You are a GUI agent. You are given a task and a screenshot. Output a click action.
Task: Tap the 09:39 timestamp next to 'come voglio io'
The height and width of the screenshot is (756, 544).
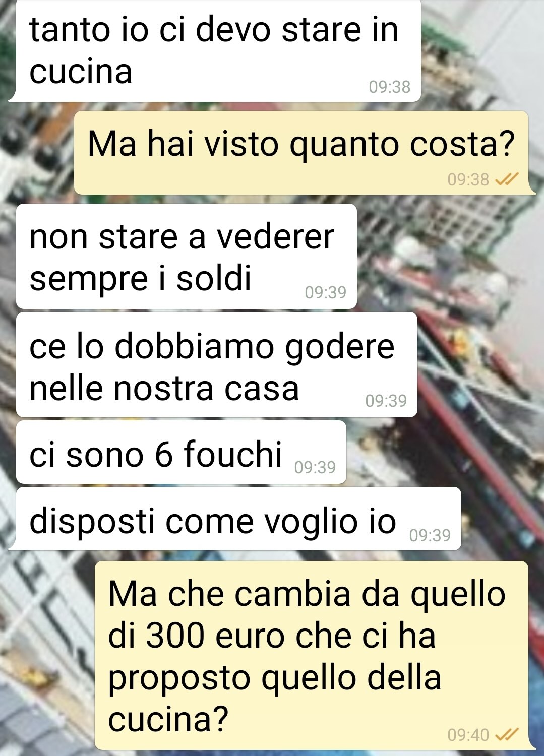(x=430, y=535)
